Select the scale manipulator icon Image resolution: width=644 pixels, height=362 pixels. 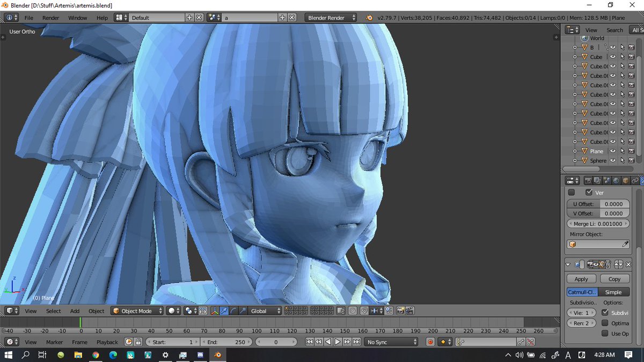(243, 311)
